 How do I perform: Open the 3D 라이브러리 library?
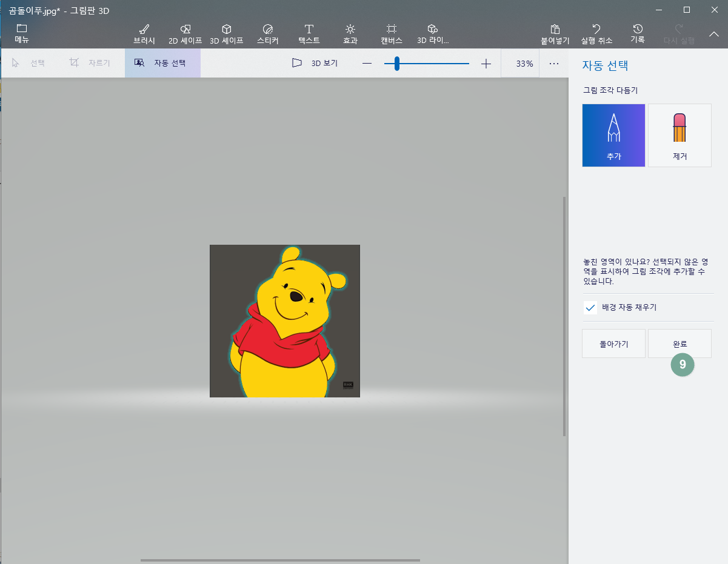(x=433, y=35)
